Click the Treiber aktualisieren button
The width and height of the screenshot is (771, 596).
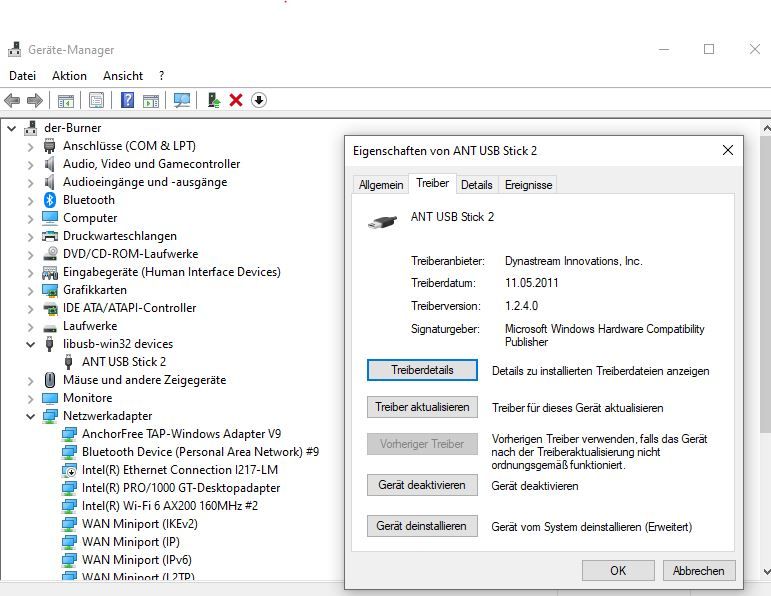pos(422,408)
